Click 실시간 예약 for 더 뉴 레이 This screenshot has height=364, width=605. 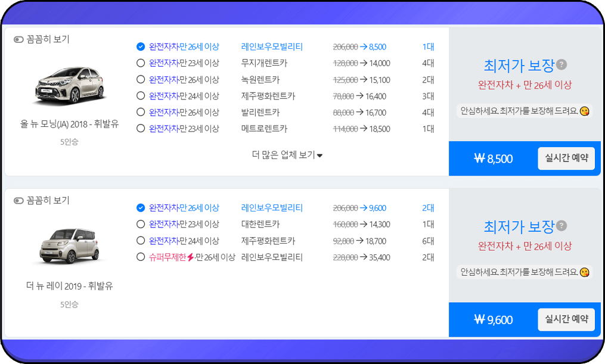[566, 320]
